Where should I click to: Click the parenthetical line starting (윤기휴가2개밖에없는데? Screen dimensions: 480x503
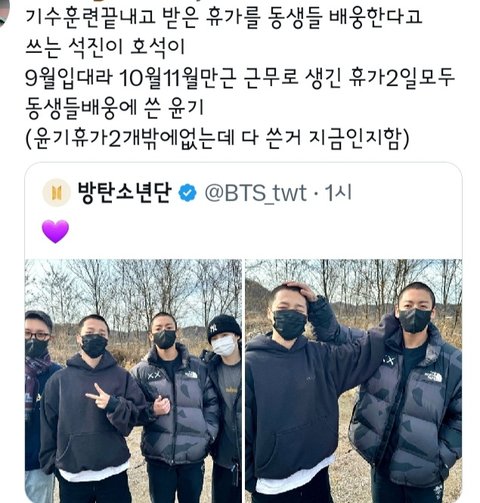217,138
